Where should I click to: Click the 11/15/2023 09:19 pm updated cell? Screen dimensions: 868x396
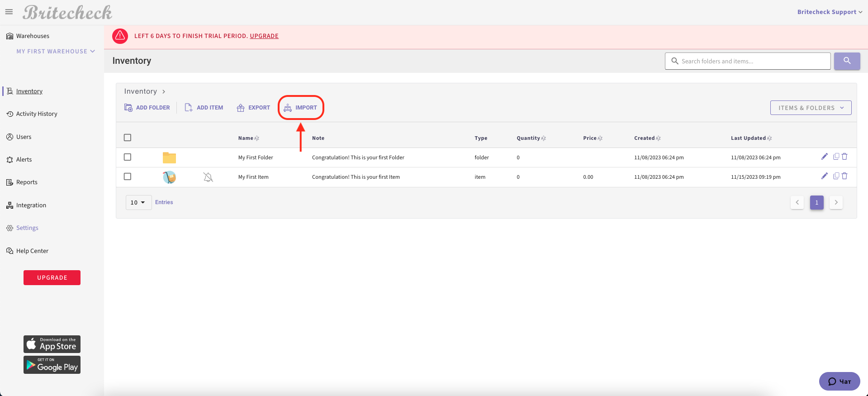click(755, 177)
